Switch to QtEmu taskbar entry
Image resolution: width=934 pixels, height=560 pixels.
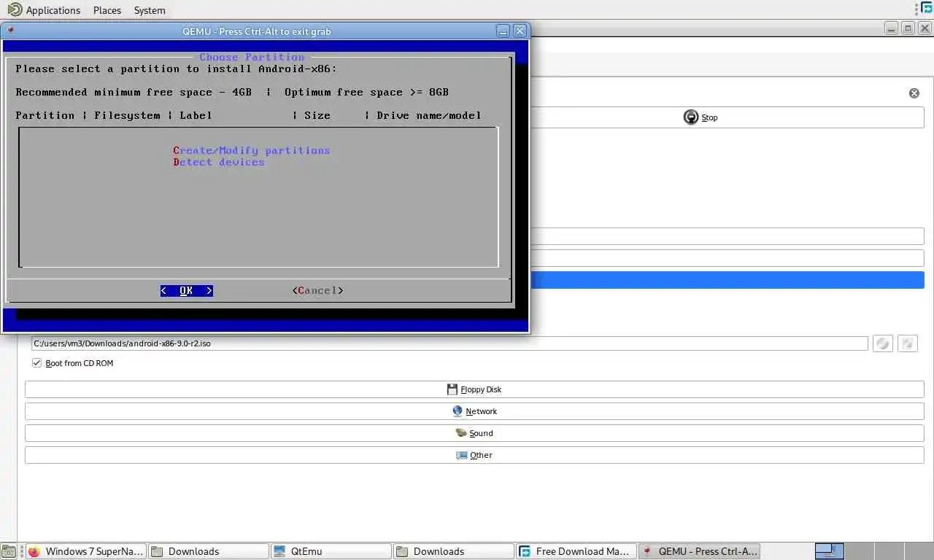[331, 551]
